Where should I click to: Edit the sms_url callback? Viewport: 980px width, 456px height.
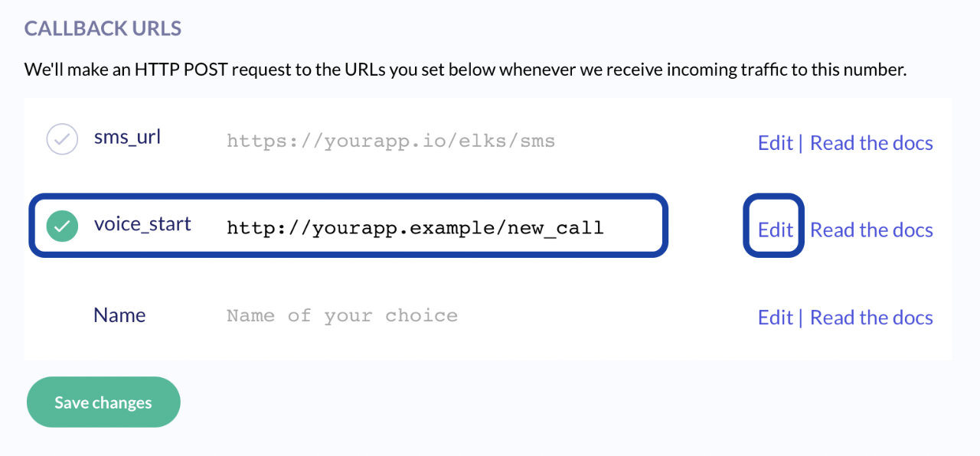[x=775, y=143]
